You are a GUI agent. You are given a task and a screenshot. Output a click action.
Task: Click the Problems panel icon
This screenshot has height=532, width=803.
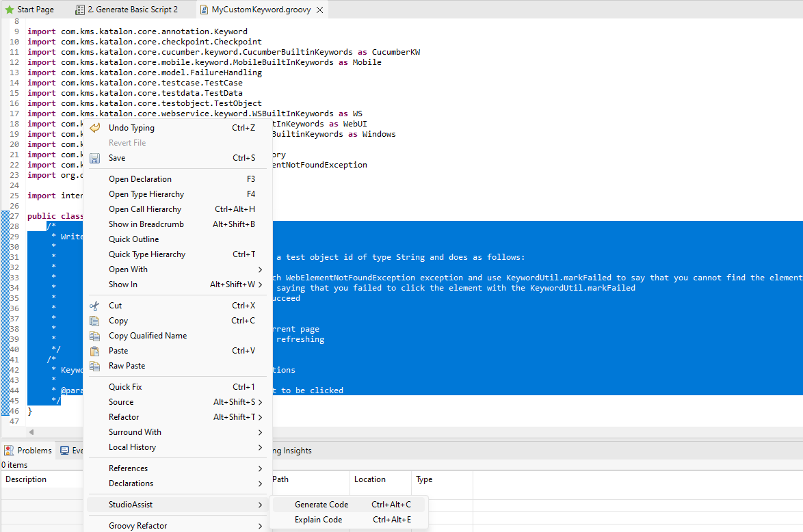point(9,451)
